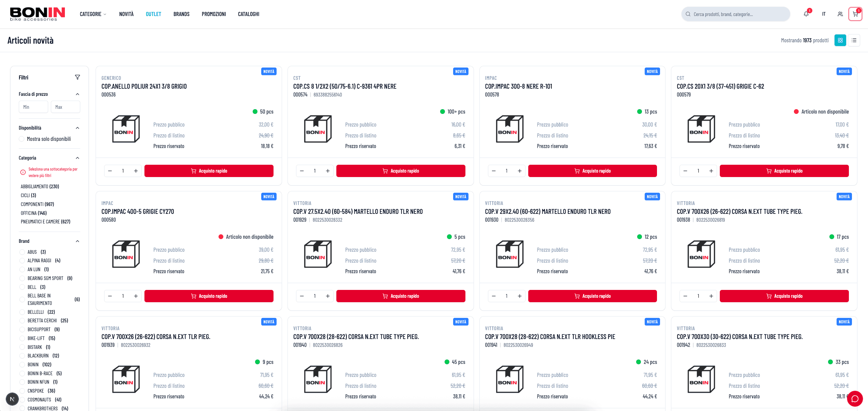Acquisto rapido for COP.V 29X2.40 MARTELLO
Viewport: 868px width, 411px height.
(592, 296)
